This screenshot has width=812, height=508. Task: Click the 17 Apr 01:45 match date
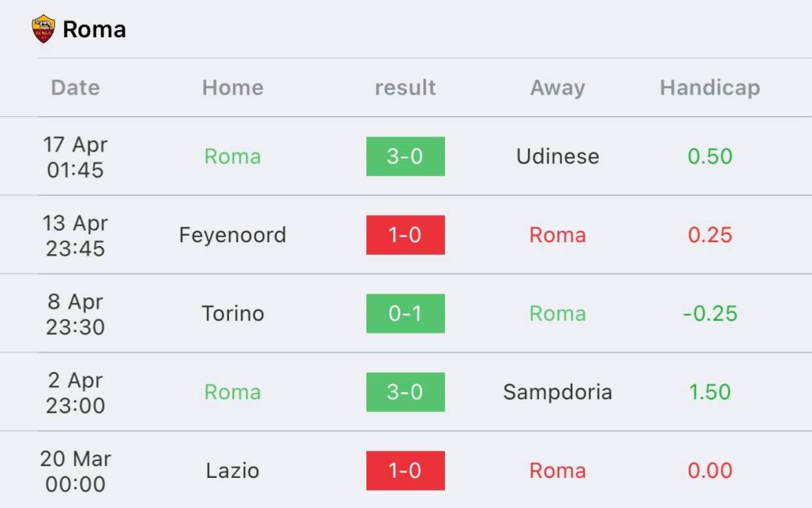coord(75,157)
